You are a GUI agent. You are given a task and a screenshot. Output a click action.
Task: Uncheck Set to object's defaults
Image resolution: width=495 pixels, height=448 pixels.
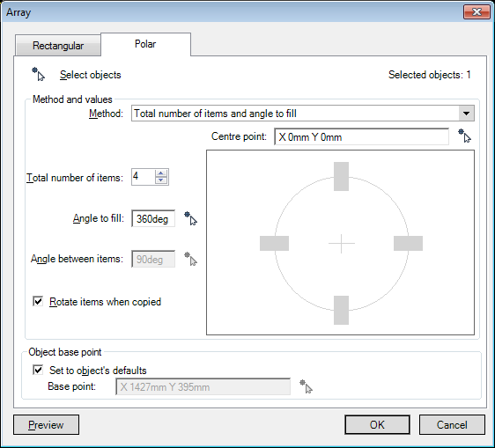pos(38,370)
